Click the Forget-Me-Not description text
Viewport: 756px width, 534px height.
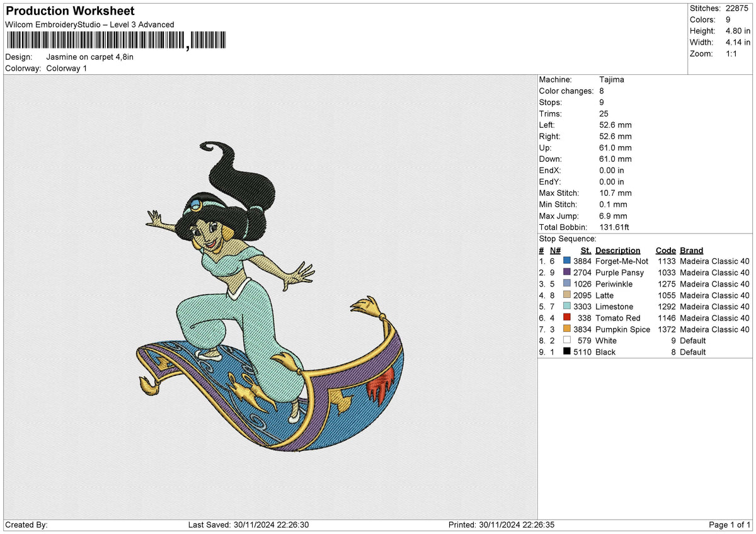(x=622, y=261)
